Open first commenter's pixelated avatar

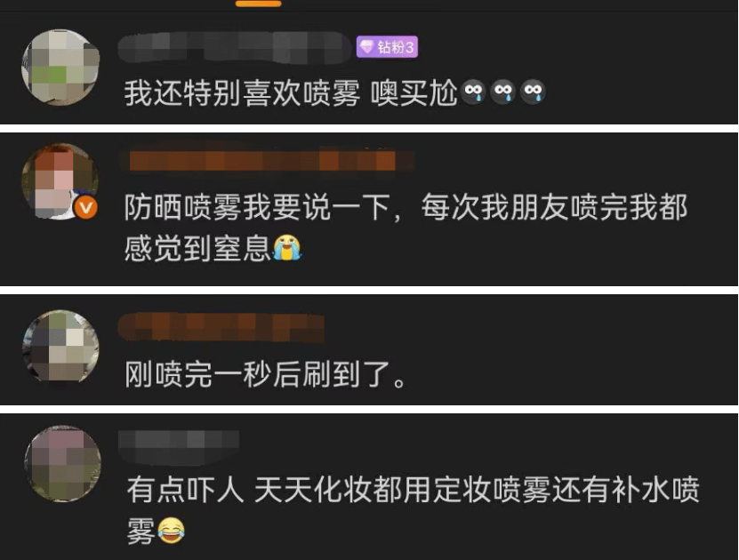60,68
